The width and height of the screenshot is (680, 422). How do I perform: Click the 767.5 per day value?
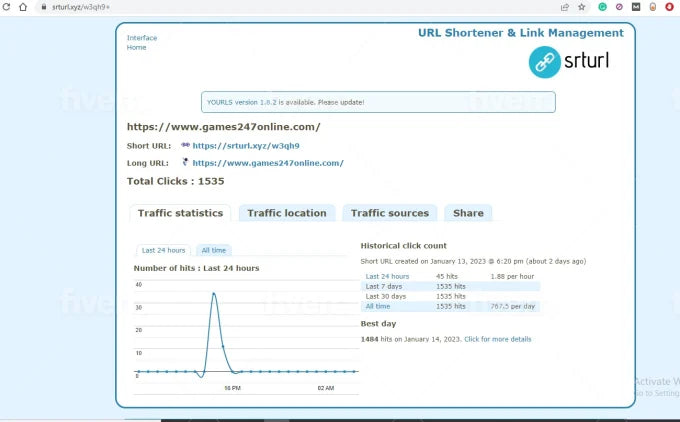click(513, 306)
